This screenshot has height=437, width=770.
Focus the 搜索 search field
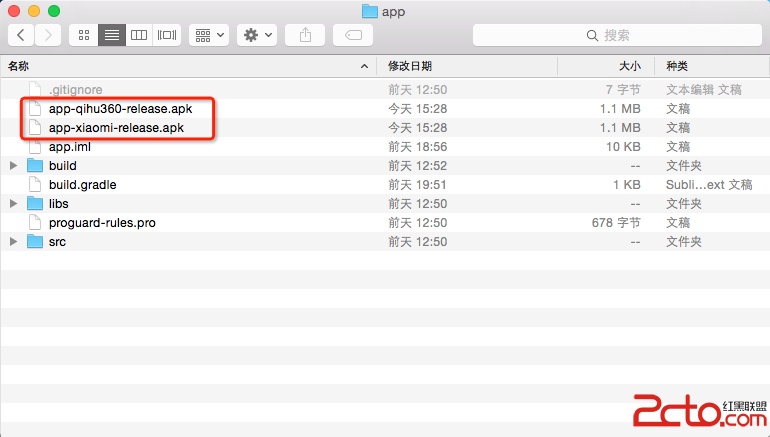tap(617, 35)
